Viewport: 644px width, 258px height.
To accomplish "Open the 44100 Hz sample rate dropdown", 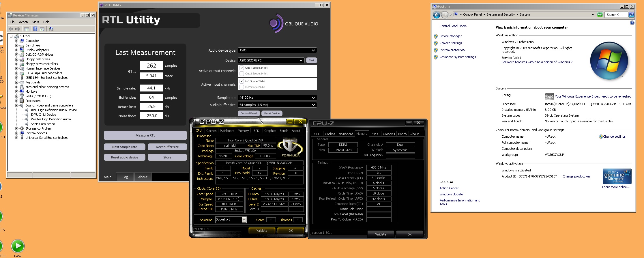I will pyautogui.click(x=277, y=98).
